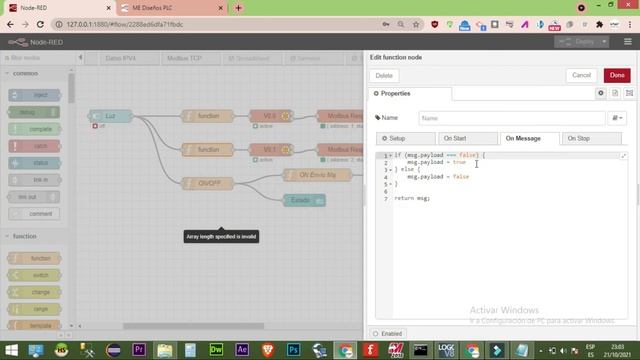Click the zoom magnifier icon in address bar

pos(401,24)
